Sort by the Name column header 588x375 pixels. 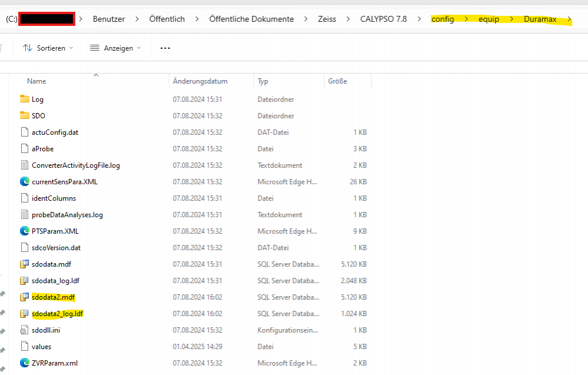pyautogui.click(x=36, y=81)
